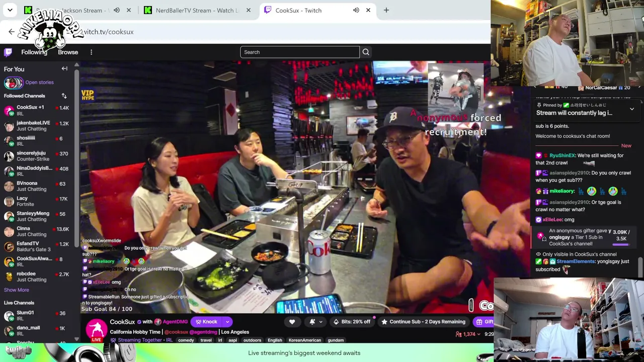This screenshot has width=644, height=362.
Task: Go back with browser arrow
Action: 11,32
